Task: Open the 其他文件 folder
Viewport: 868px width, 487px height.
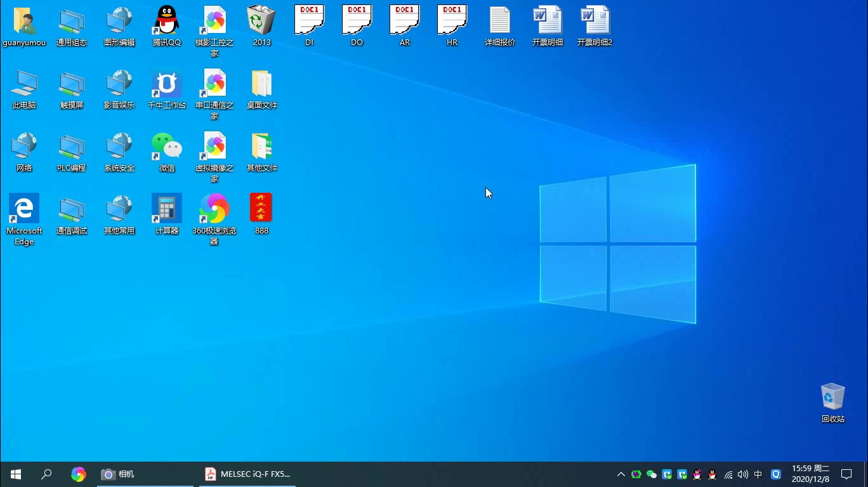Action: 262,152
